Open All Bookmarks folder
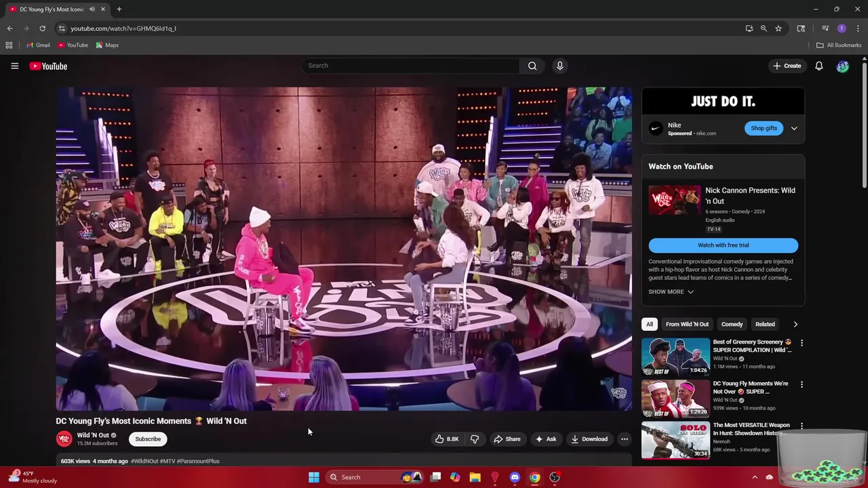 [x=839, y=45]
